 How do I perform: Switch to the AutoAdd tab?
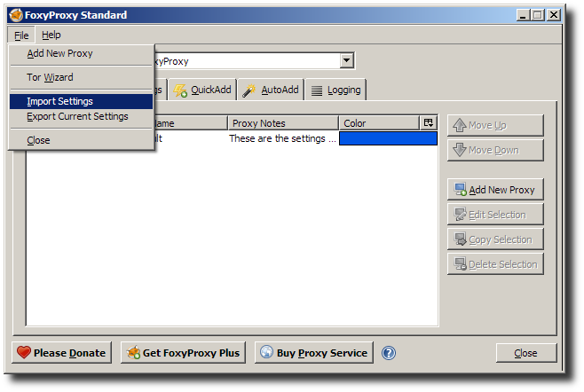(272, 90)
